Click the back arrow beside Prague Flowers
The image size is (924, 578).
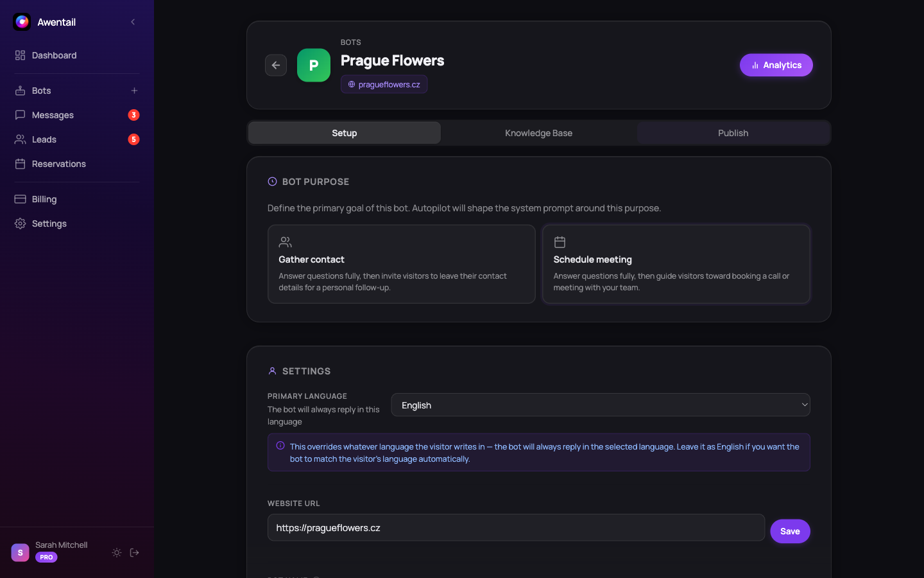tap(276, 65)
